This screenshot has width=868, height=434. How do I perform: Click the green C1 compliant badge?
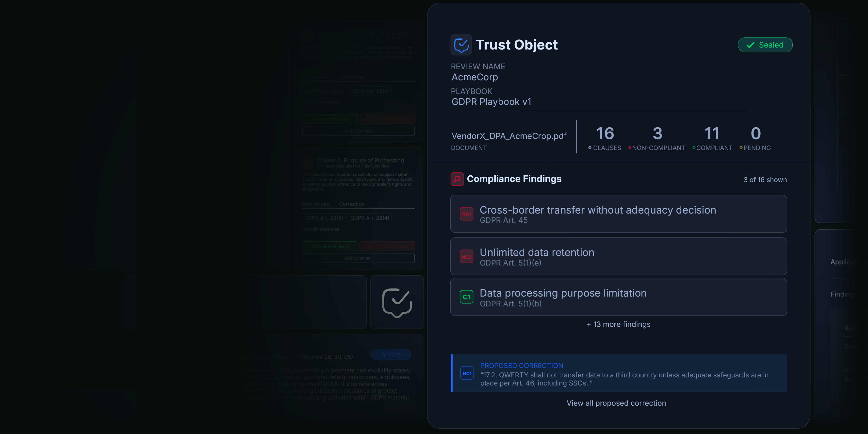(466, 297)
